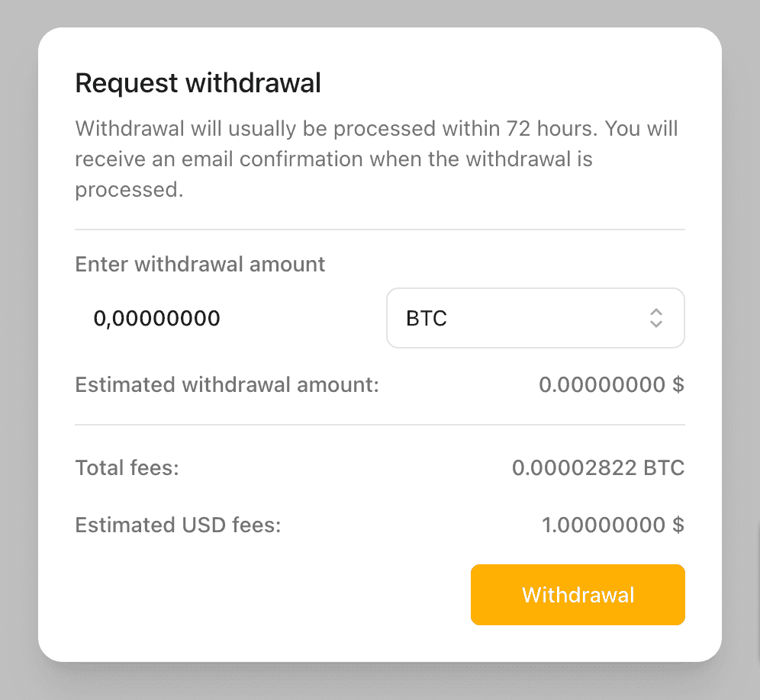
Task: Click the Total fees label
Action: [x=127, y=468]
